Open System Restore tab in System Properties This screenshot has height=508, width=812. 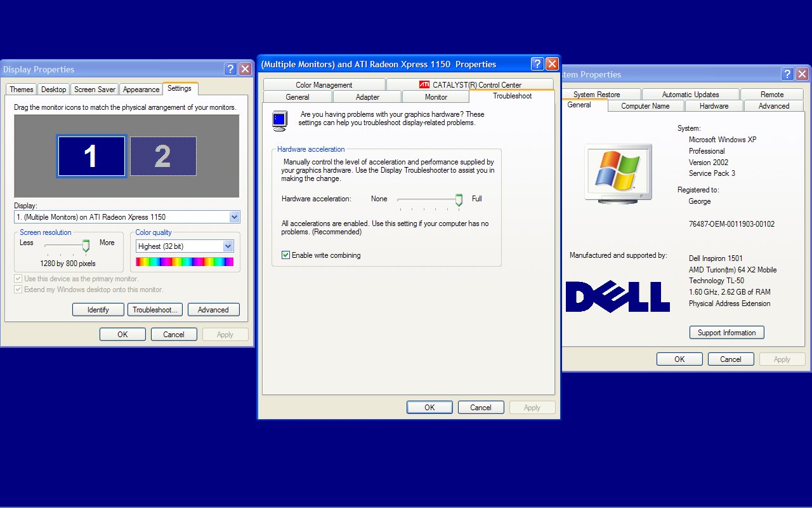(601, 95)
